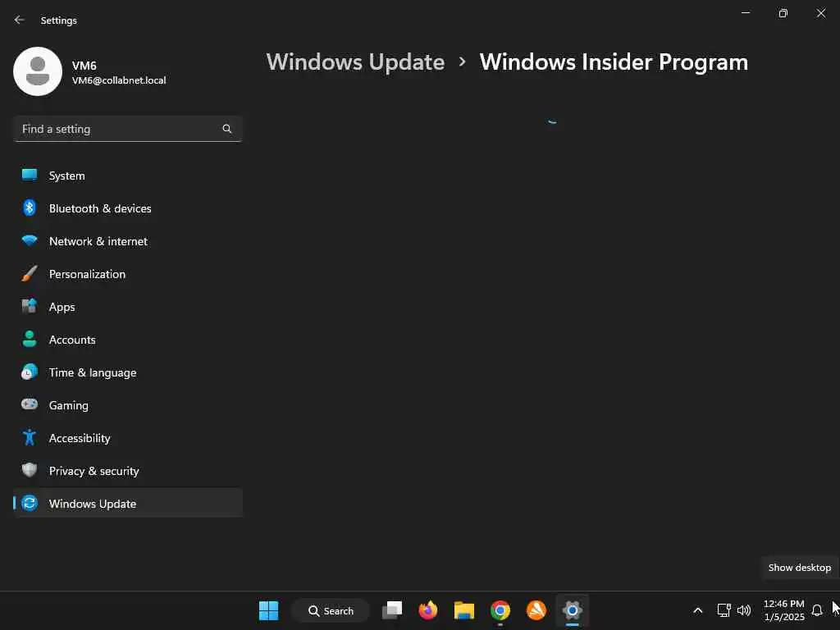Open System settings label
This screenshot has height=630, width=840.
[x=67, y=176]
